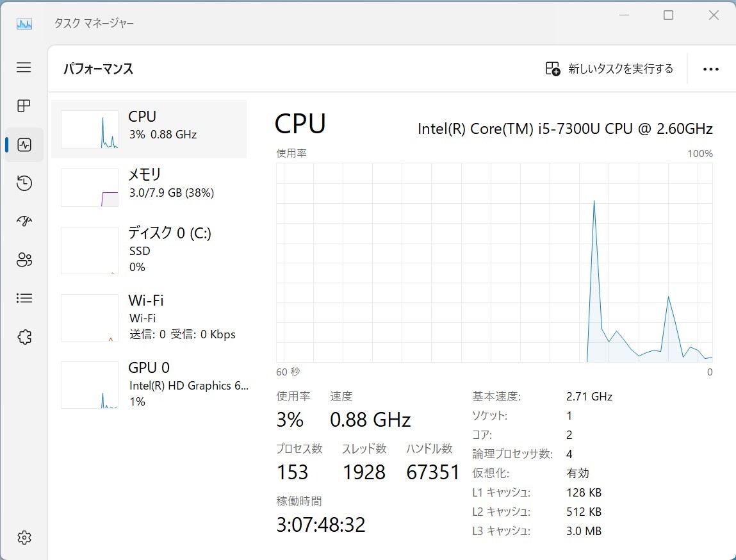Open the Startup apps page icon

point(24,220)
